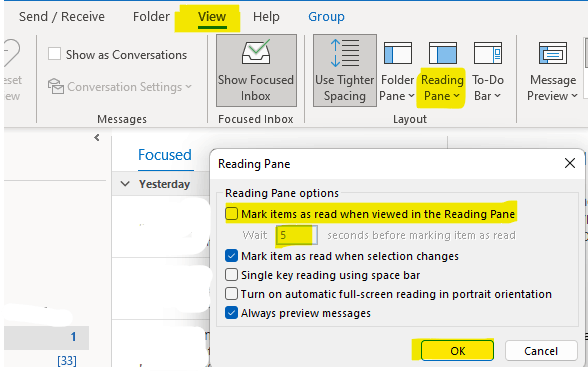Open the Folder Pane layout menu
The image size is (588, 371).
point(397,88)
